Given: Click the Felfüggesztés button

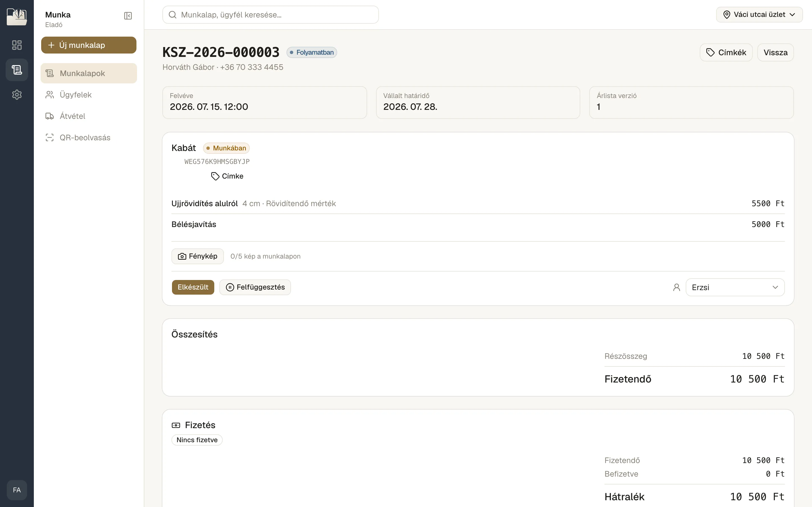Looking at the screenshot, I should [x=255, y=287].
